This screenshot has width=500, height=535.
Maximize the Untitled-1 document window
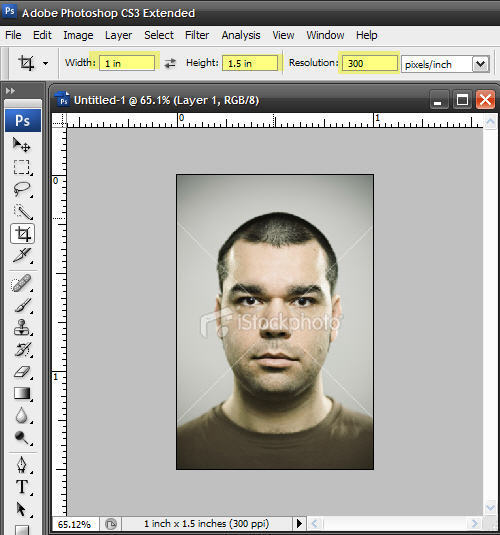coord(462,100)
